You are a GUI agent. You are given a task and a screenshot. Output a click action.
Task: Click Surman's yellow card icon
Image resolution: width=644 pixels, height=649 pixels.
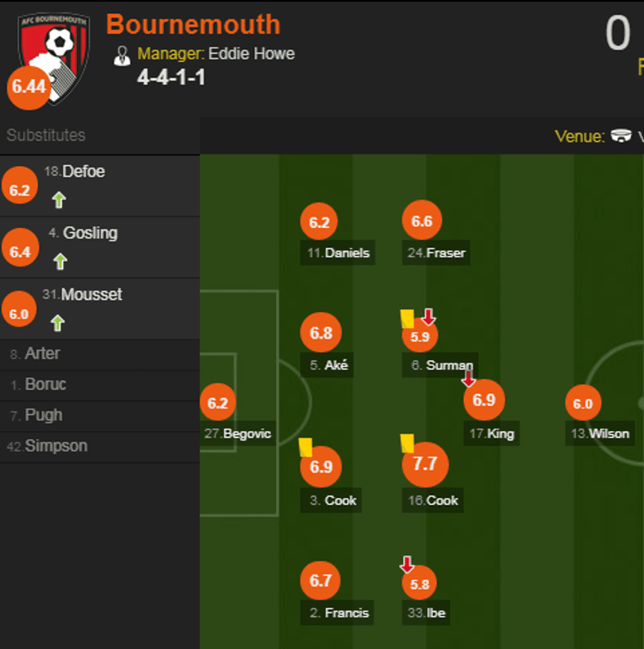click(x=407, y=319)
